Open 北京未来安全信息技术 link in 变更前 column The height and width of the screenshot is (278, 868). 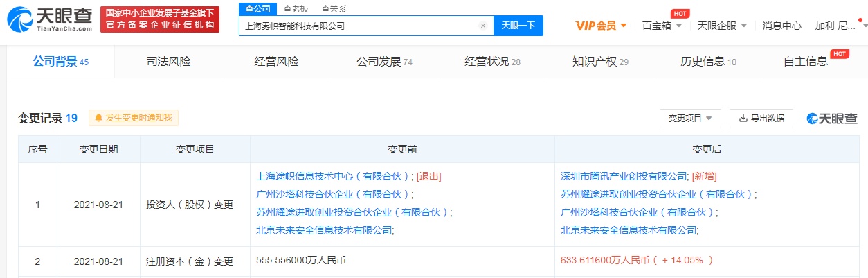coord(323,230)
